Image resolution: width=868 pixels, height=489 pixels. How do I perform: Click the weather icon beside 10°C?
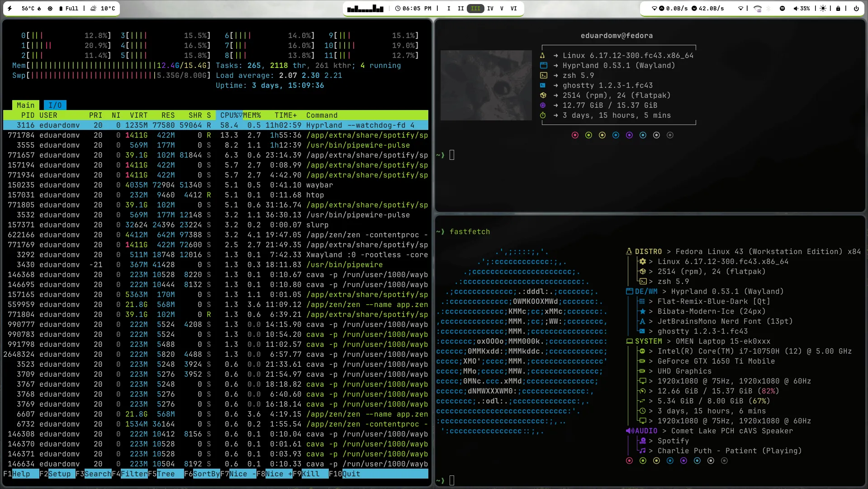pyautogui.click(x=93, y=9)
